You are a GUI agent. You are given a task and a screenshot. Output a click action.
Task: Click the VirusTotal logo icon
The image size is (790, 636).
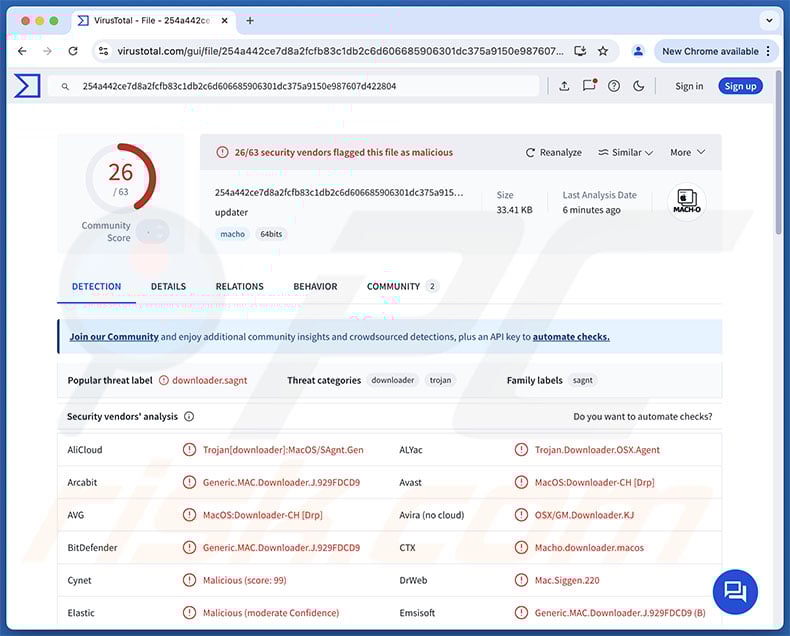point(27,86)
